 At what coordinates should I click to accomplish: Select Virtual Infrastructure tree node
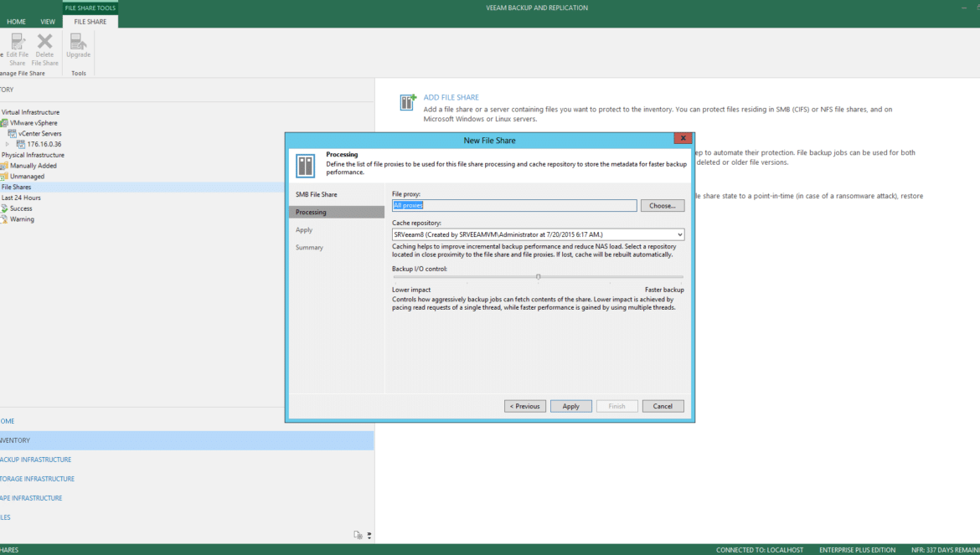click(x=31, y=112)
